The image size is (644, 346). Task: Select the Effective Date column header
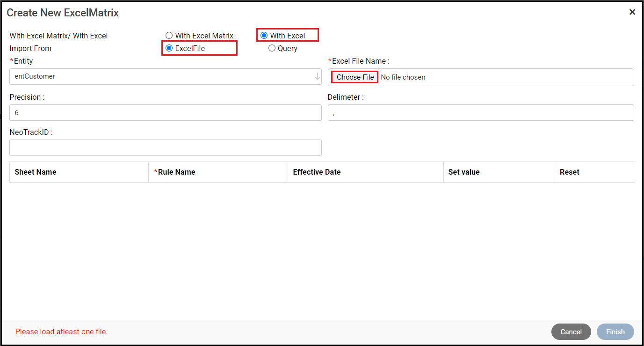tap(317, 172)
